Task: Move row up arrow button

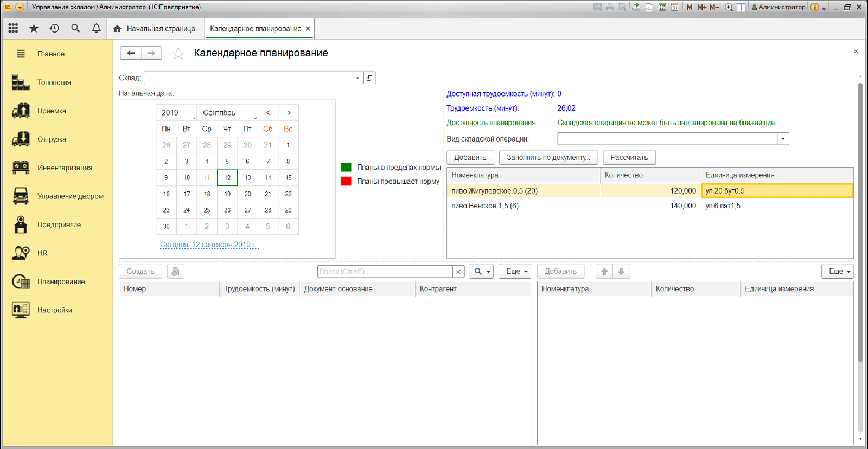Action: pyautogui.click(x=604, y=271)
